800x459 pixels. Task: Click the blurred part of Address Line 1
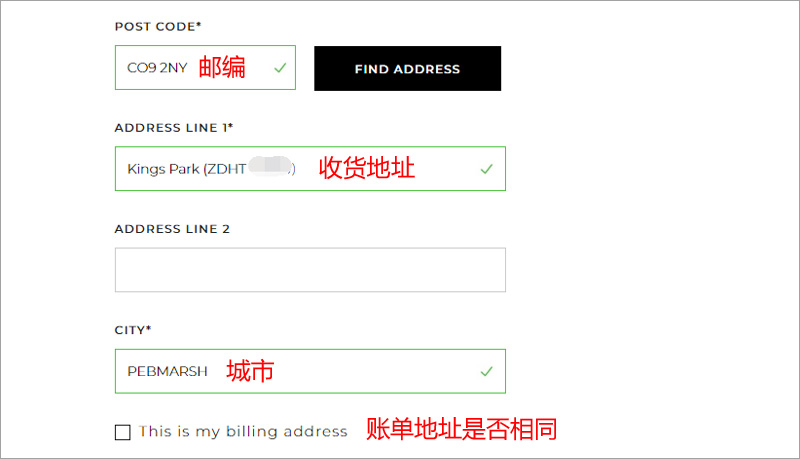tap(270, 168)
